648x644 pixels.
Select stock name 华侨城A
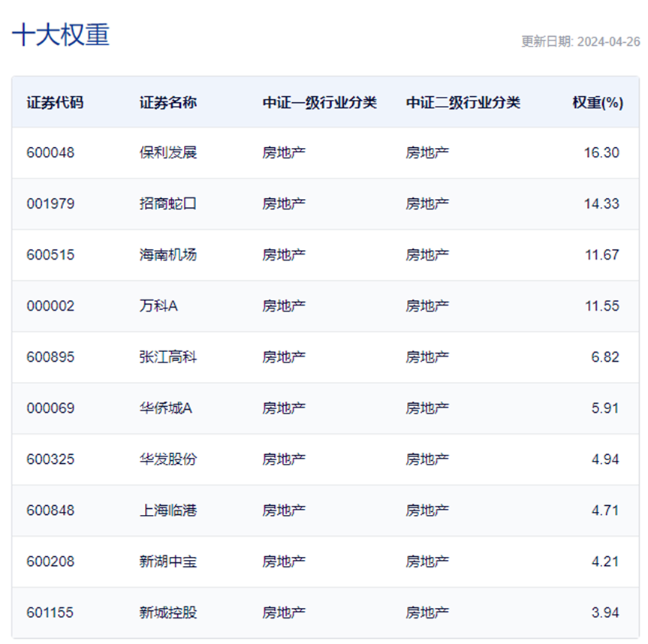(x=166, y=408)
